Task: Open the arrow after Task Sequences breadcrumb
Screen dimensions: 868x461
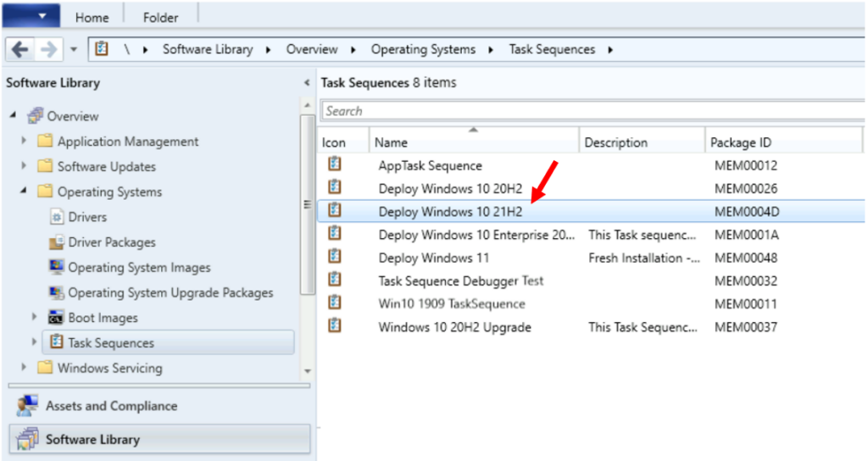Action: click(x=610, y=50)
